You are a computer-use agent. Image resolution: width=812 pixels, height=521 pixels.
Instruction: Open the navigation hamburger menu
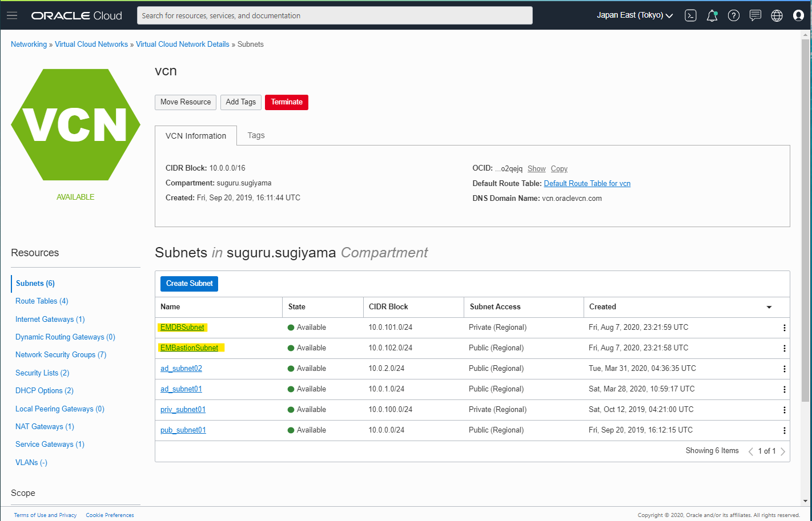[12, 15]
